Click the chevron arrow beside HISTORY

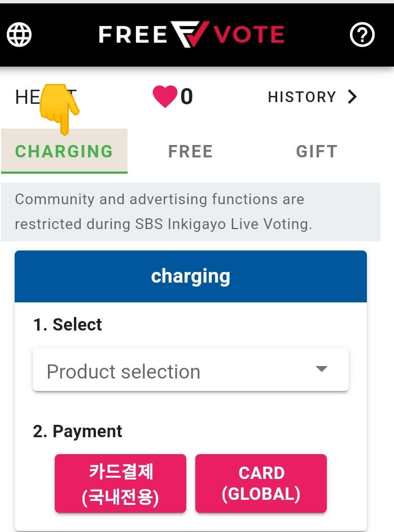[x=353, y=97]
